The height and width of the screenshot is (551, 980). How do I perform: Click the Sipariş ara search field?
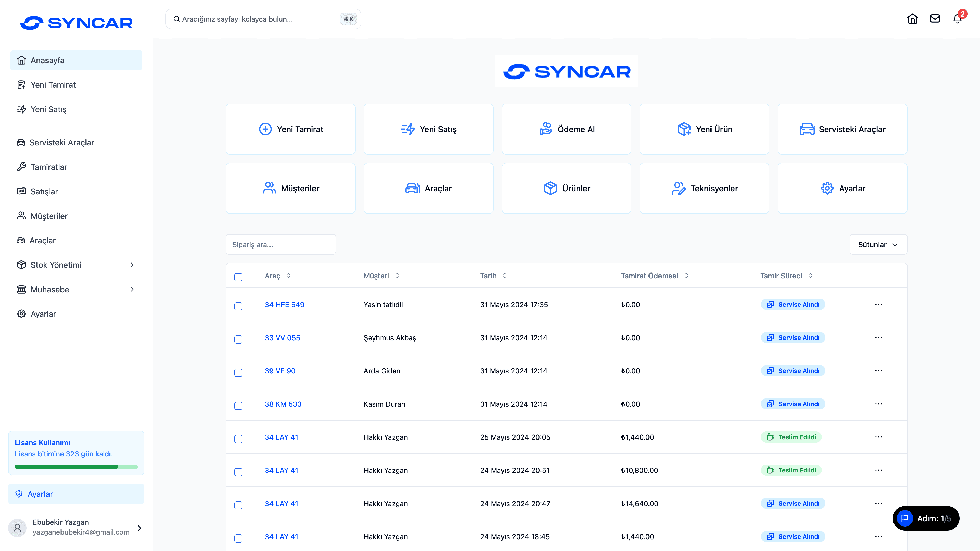[x=280, y=245]
